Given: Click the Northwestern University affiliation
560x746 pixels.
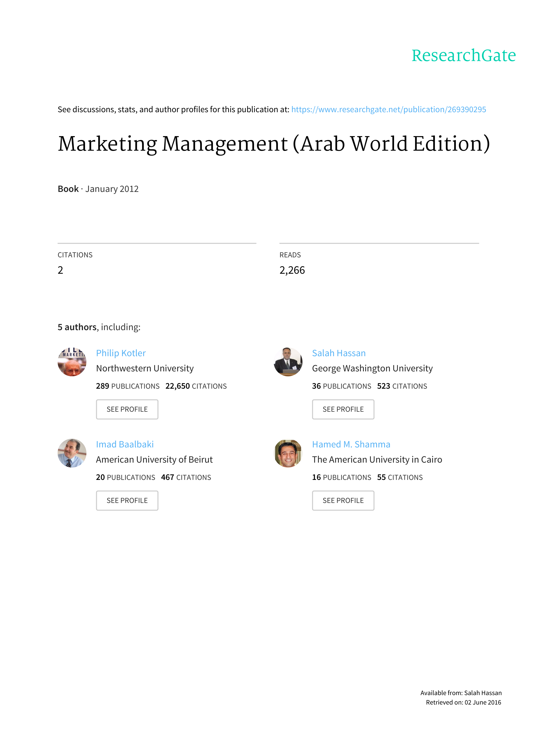Looking at the screenshot, I should click(x=145, y=368).
